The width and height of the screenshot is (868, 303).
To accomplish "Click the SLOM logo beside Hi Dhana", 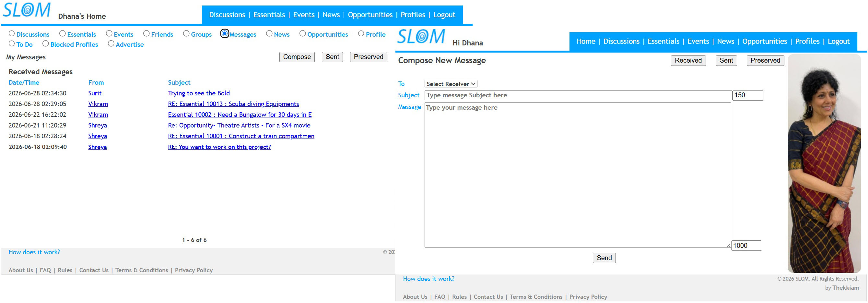I will click(421, 36).
